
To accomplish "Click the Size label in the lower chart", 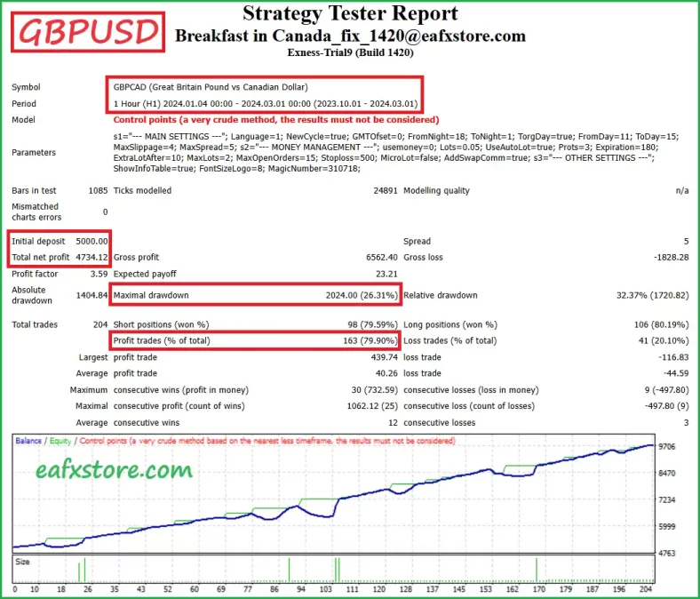I will coord(24,562).
